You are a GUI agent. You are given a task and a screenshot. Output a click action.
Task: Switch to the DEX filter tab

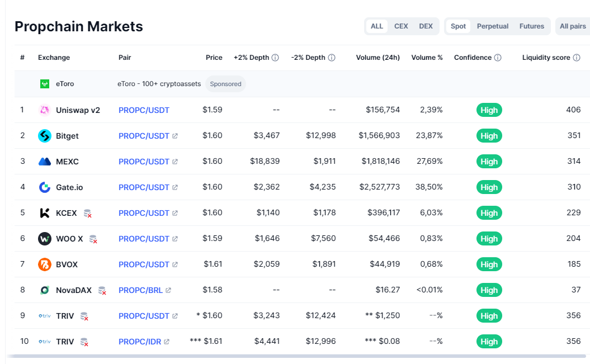(x=426, y=26)
